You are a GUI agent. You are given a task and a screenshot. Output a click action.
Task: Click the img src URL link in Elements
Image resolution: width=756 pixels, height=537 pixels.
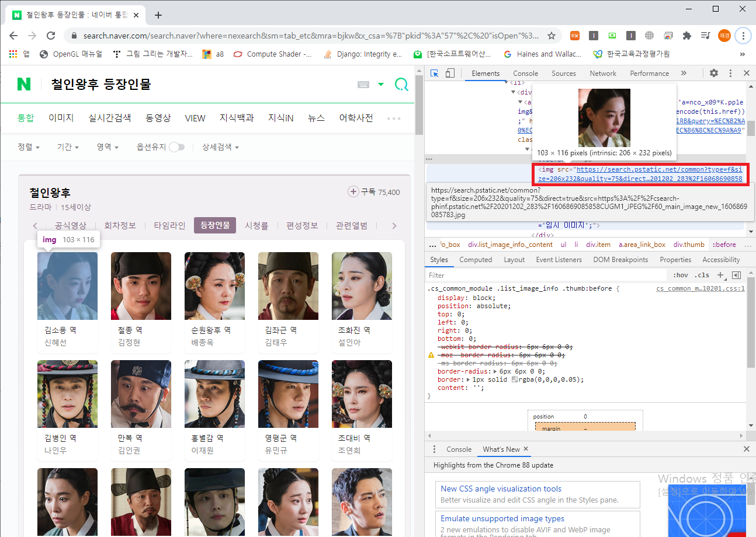640,174
